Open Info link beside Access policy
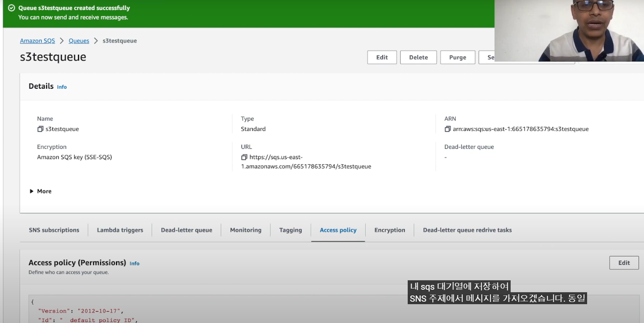This screenshot has width=644, height=323. [134, 264]
